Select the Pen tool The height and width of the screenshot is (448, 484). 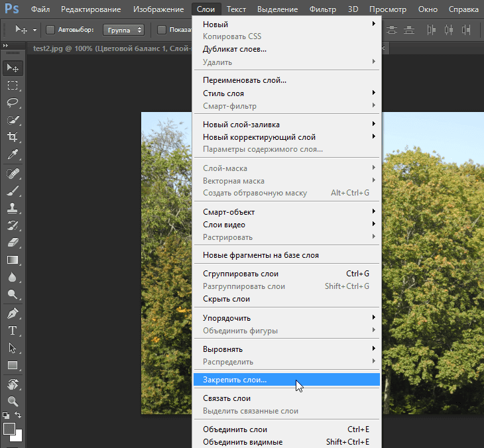[13, 313]
